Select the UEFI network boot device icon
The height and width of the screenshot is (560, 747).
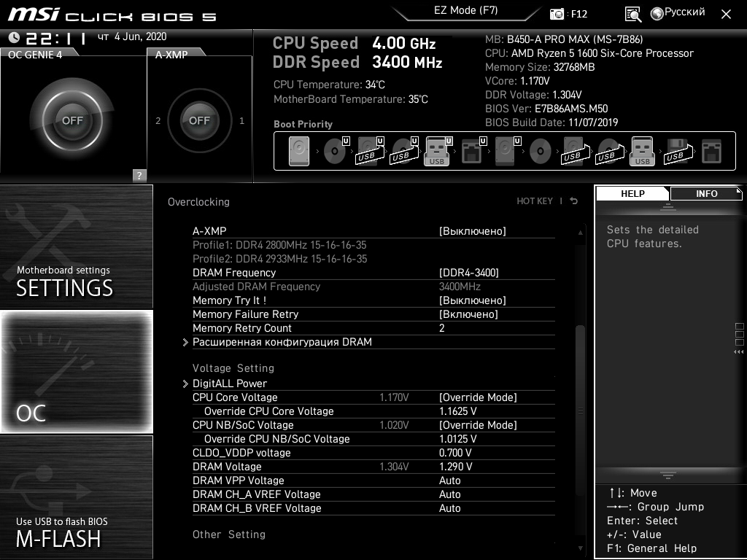473,152
